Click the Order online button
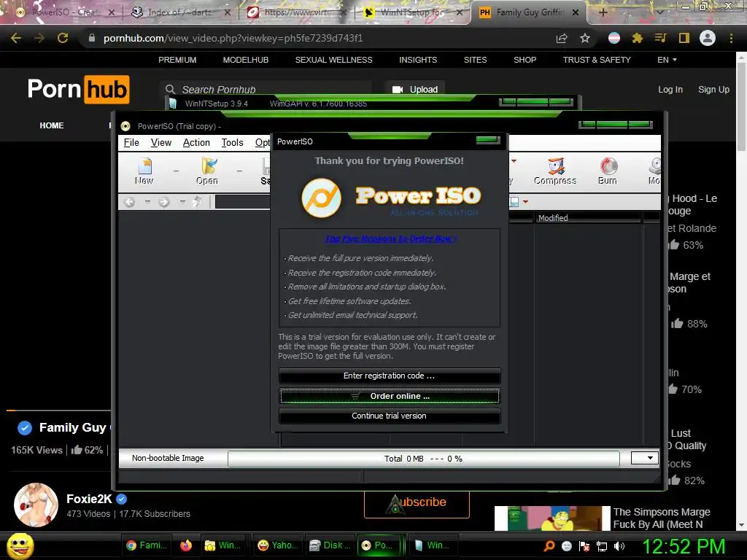 (390, 396)
